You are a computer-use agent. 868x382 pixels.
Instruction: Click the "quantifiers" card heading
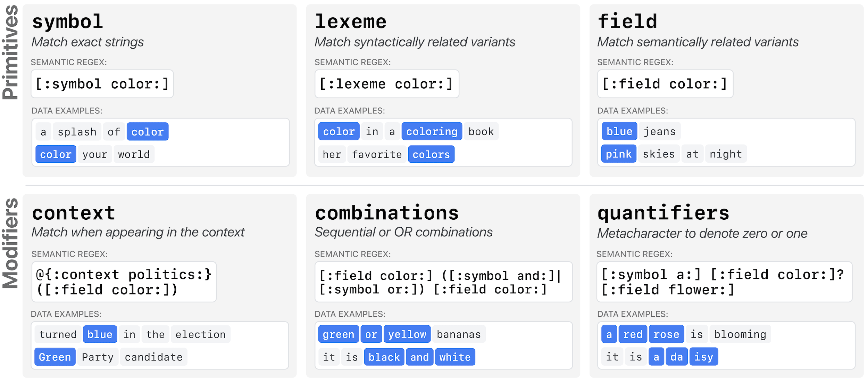coord(663,213)
